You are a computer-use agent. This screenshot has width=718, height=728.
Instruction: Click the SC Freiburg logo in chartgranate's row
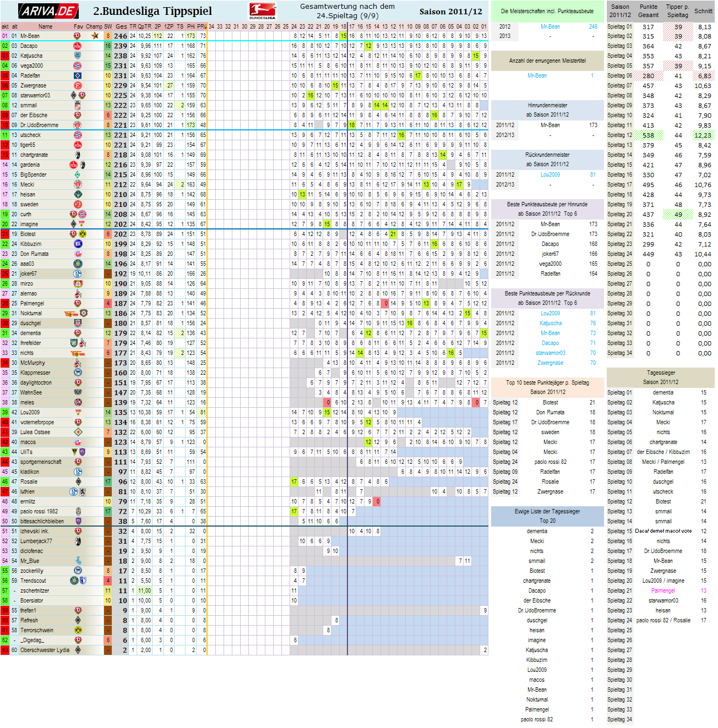pyautogui.click(x=77, y=155)
